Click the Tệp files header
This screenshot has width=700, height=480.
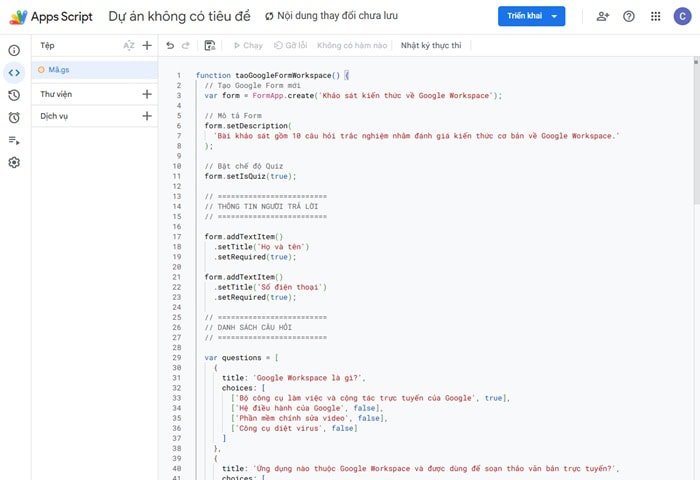[47, 46]
